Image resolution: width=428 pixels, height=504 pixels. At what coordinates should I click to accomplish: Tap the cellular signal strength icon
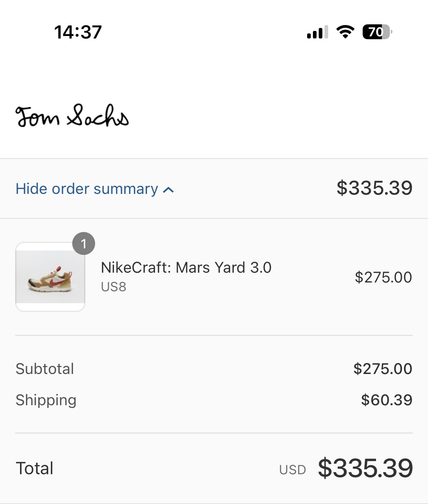click(317, 32)
